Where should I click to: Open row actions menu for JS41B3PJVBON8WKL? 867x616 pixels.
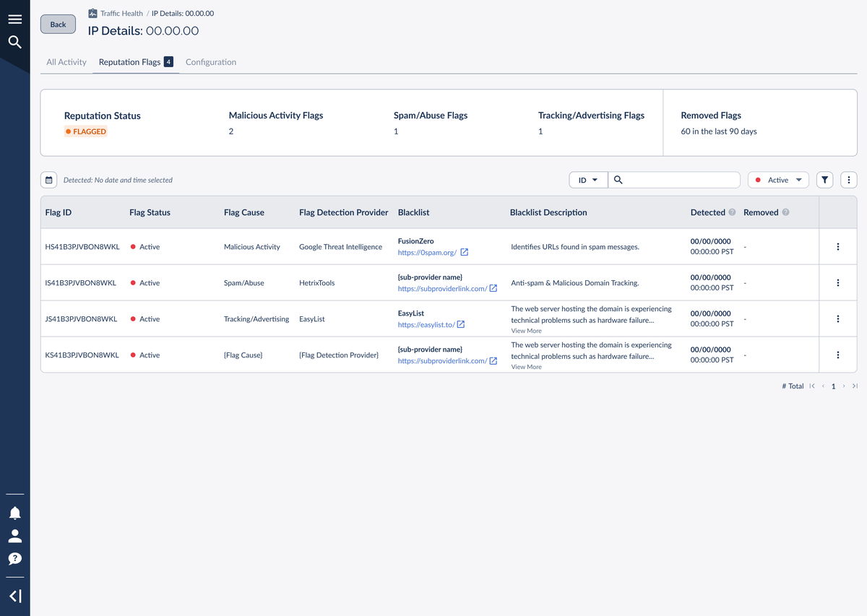point(838,319)
